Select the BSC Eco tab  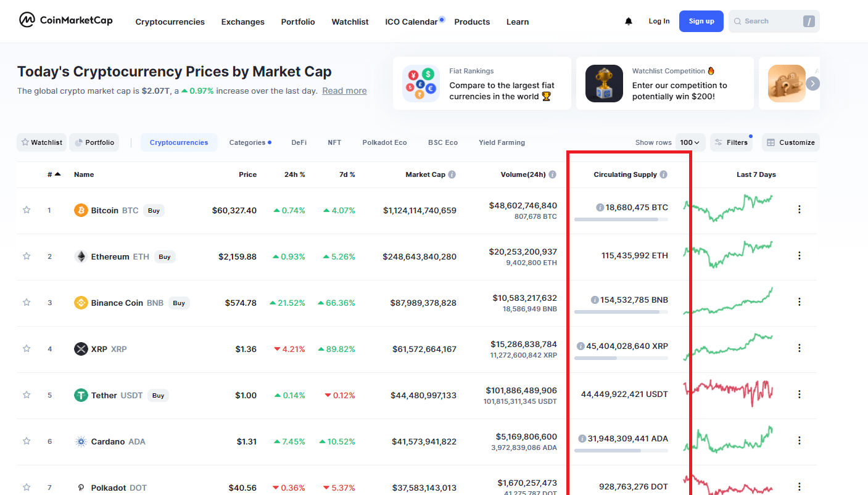(x=443, y=142)
